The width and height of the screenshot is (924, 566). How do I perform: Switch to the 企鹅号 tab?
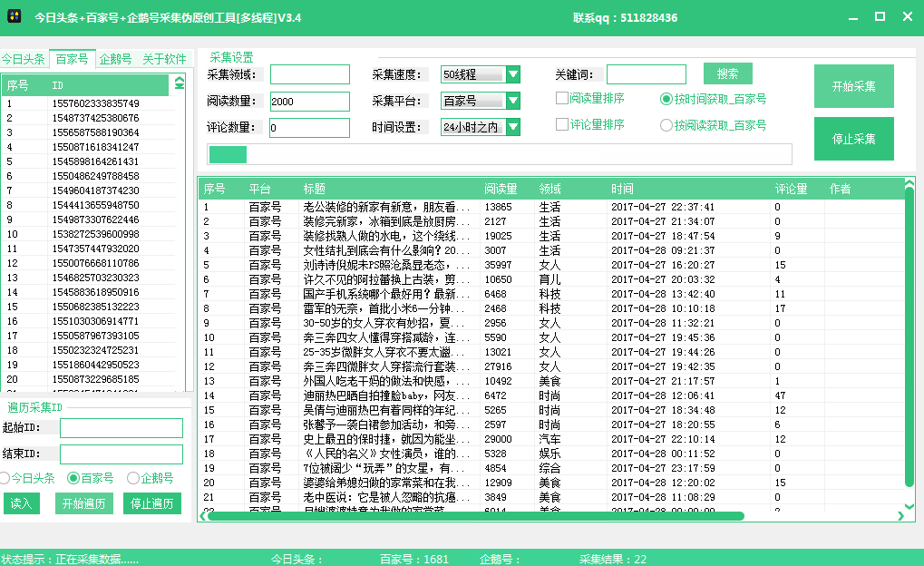pyautogui.click(x=115, y=59)
